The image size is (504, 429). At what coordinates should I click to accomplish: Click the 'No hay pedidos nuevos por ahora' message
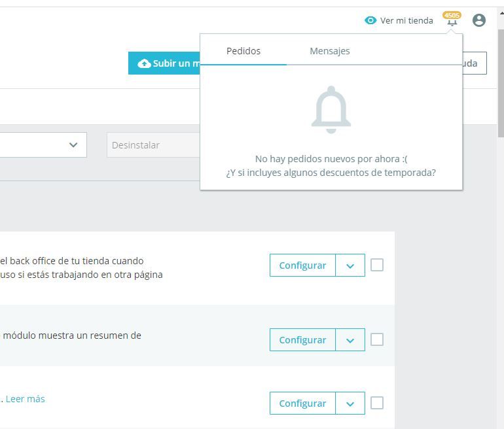click(x=331, y=159)
